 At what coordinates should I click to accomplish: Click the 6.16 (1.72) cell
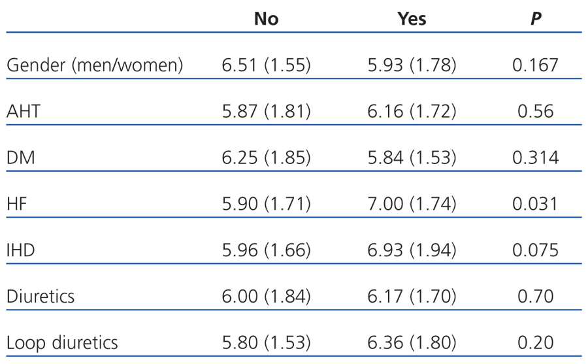coord(412,112)
